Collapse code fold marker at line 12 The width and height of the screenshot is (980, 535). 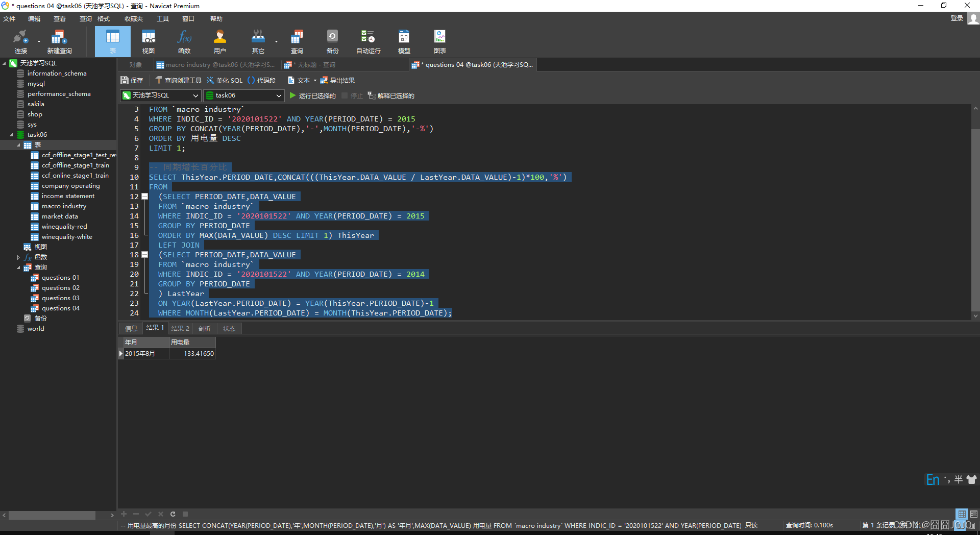[145, 197]
